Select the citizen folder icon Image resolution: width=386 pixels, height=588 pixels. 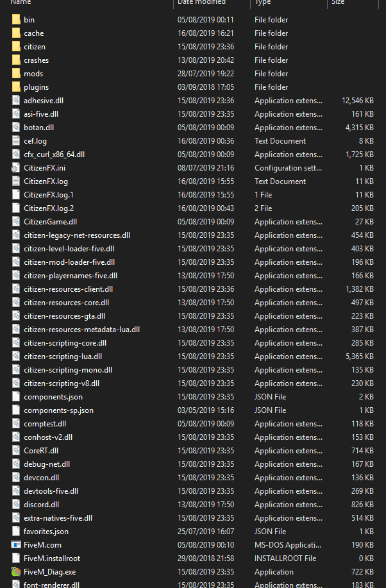[x=16, y=47]
